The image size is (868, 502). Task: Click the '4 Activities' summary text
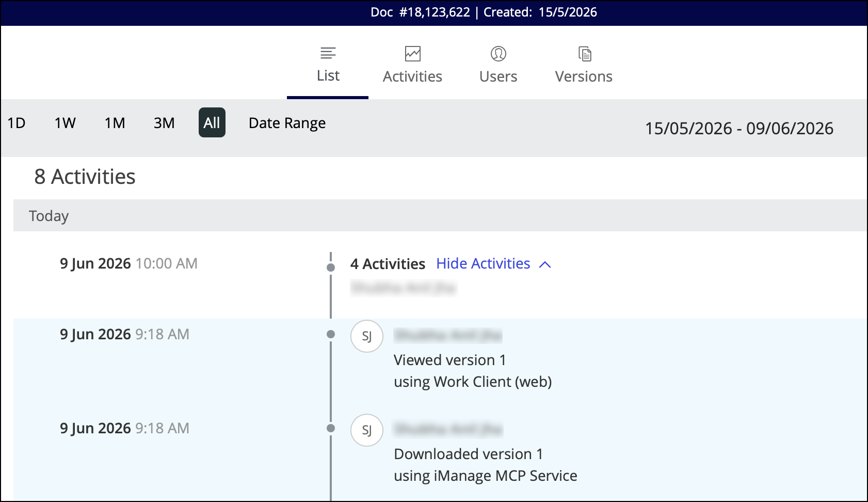[388, 264]
